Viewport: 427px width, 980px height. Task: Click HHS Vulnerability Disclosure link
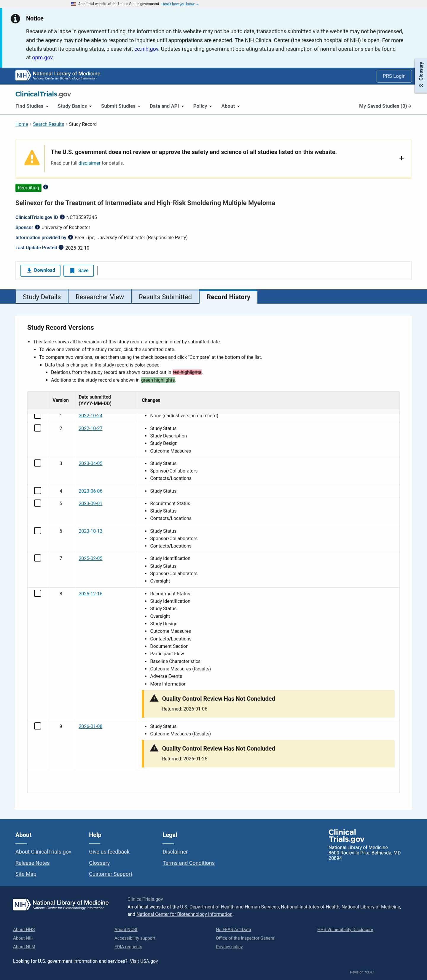click(x=345, y=930)
